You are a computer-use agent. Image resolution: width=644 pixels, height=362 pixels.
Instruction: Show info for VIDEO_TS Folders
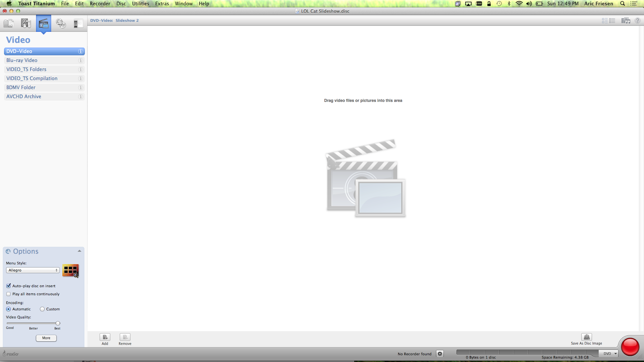(x=80, y=70)
